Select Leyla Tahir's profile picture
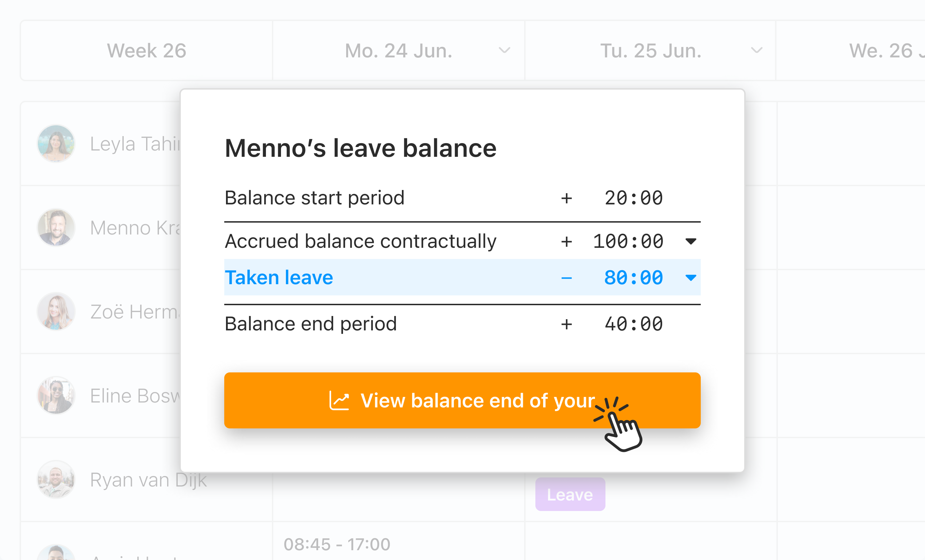Viewport: 925px width, 560px height. click(x=56, y=143)
